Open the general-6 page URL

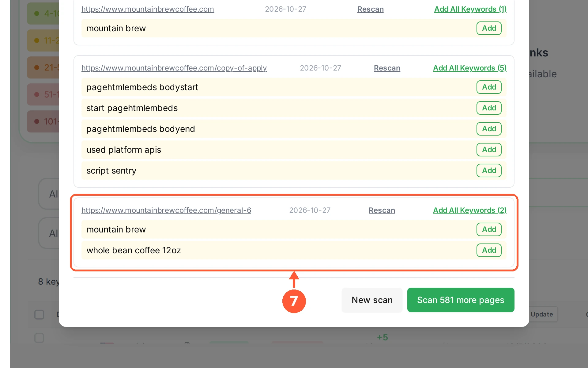coord(166,210)
